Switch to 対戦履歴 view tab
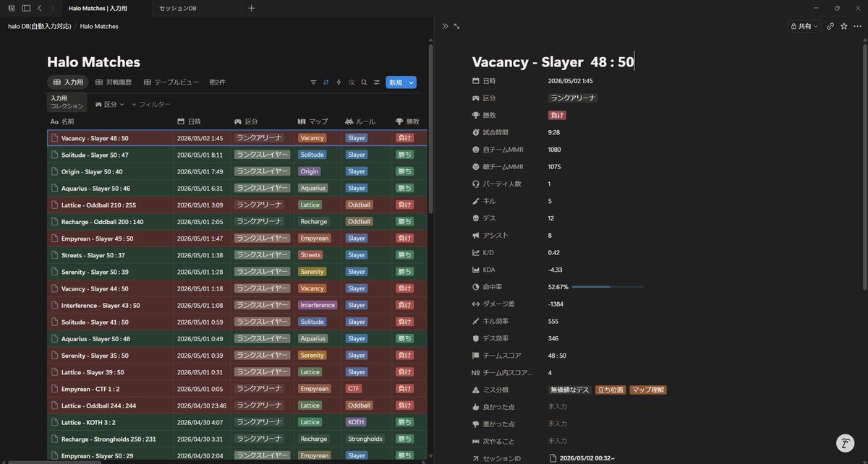868x464 pixels. (x=114, y=82)
